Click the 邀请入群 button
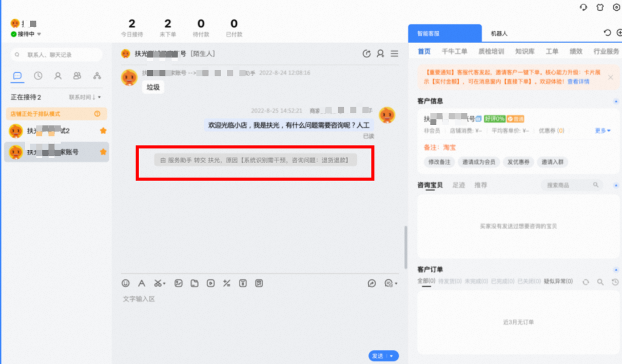622x364 pixels. pos(552,162)
